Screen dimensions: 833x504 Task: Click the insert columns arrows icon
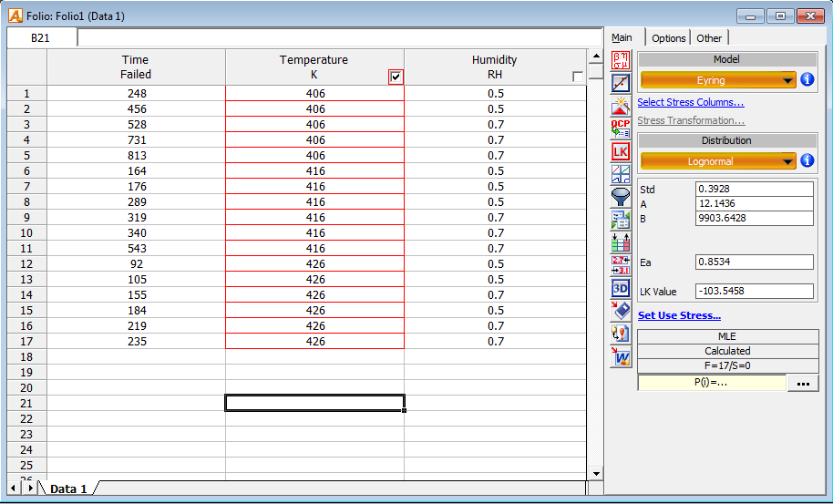click(x=621, y=242)
